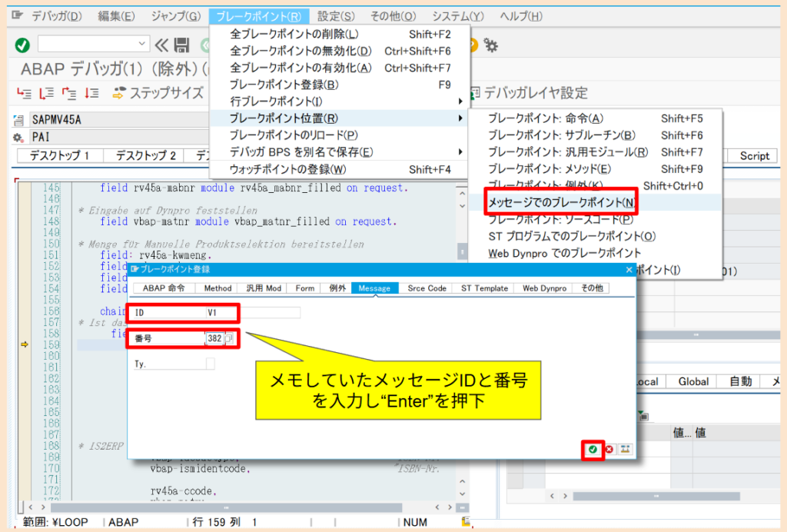Screen dimensions: 787x532
Task: Choose ST プログラムでのブレークポイント item
Action: coord(596,236)
